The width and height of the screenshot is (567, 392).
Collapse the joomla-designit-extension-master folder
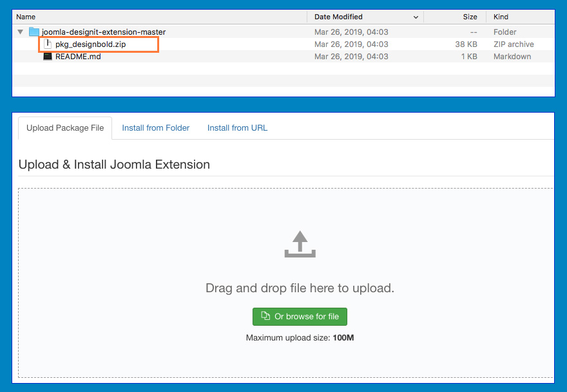[20, 31]
